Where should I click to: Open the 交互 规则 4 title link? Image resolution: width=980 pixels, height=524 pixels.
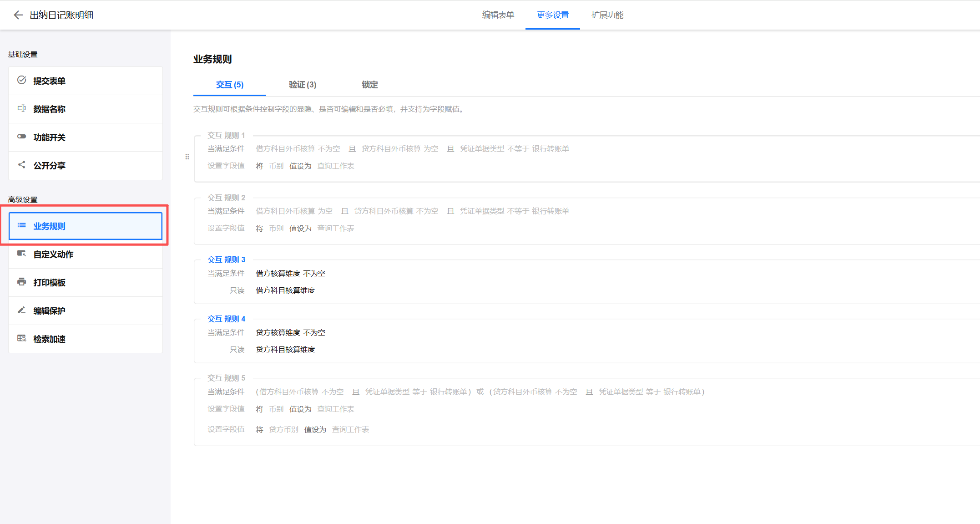point(226,319)
